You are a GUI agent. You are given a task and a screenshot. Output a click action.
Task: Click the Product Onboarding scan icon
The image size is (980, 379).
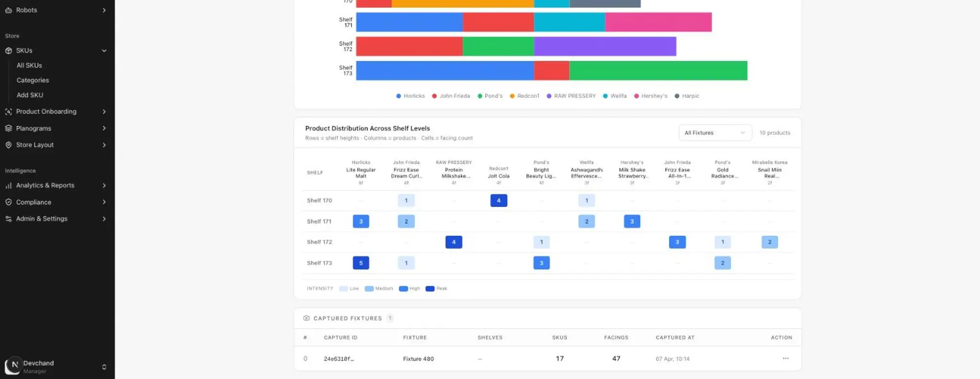(8, 112)
